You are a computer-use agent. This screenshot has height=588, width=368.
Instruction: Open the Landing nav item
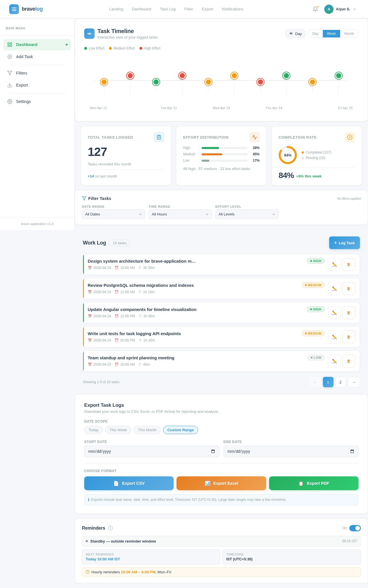[116, 9]
